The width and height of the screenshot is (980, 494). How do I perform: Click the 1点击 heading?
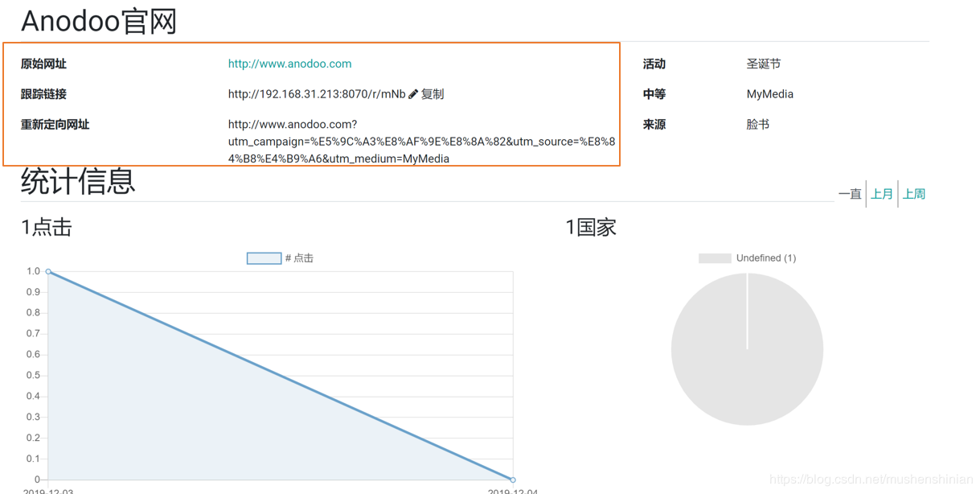(47, 228)
